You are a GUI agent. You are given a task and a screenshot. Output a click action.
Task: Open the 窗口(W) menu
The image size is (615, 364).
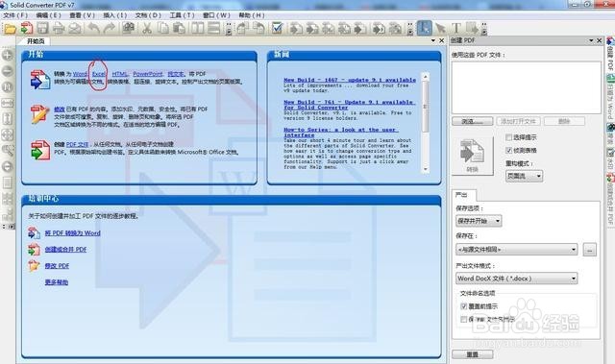click(216, 15)
